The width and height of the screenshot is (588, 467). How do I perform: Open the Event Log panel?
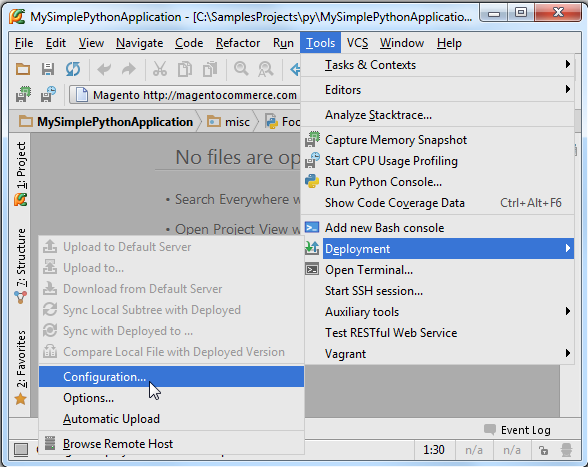point(518,430)
